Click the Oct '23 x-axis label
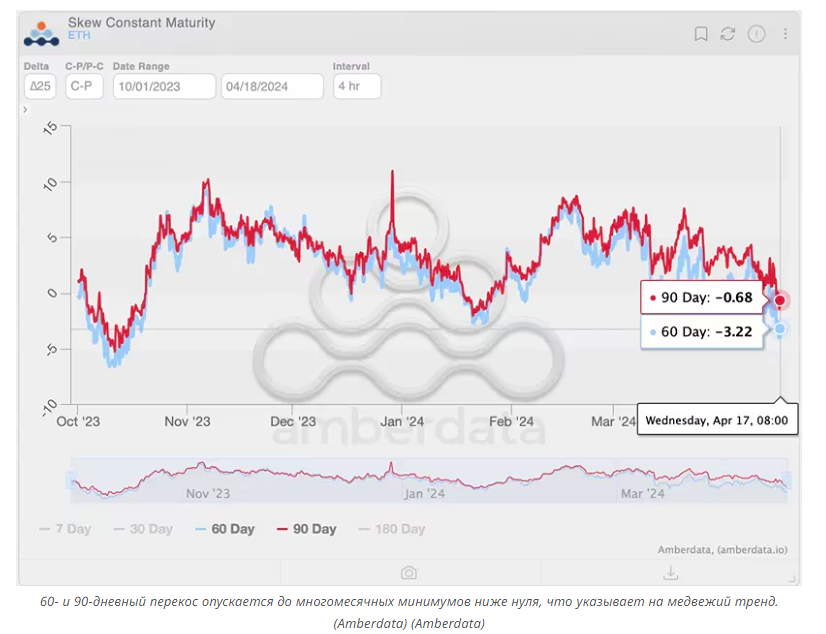The height and width of the screenshot is (634, 826). 78,422
